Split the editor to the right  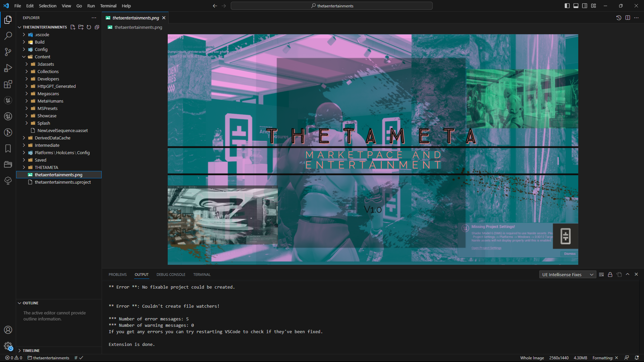(x=628, y=18)
